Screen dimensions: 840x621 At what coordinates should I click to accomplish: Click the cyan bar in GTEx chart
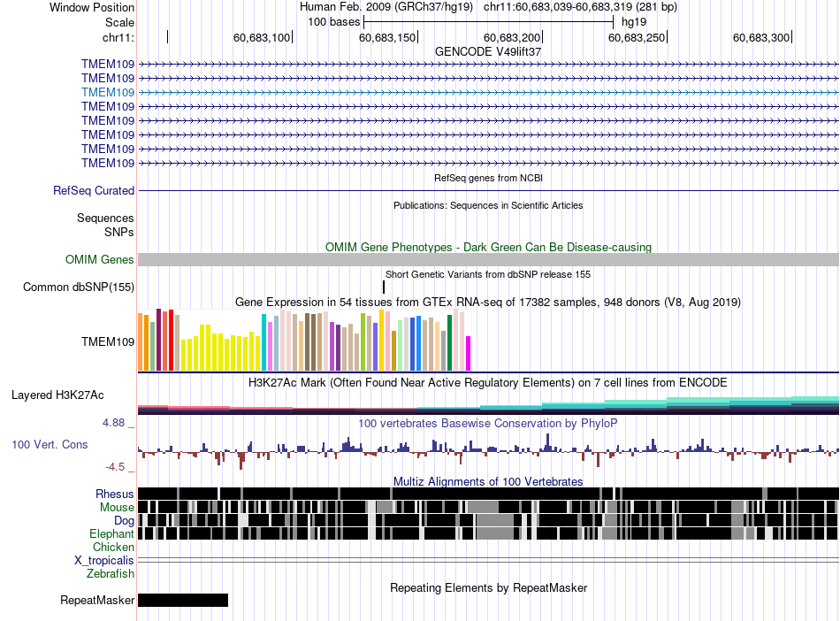pos(263,342)
